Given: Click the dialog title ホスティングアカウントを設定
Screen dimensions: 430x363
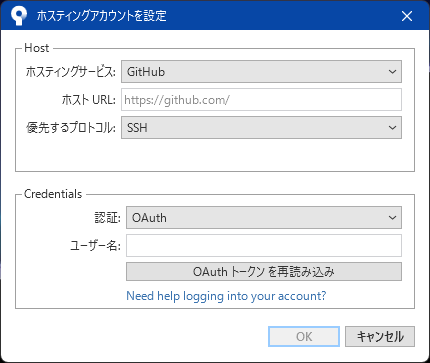Looking at the screenshot, I should pyautogui.click(x=101, y=16).
